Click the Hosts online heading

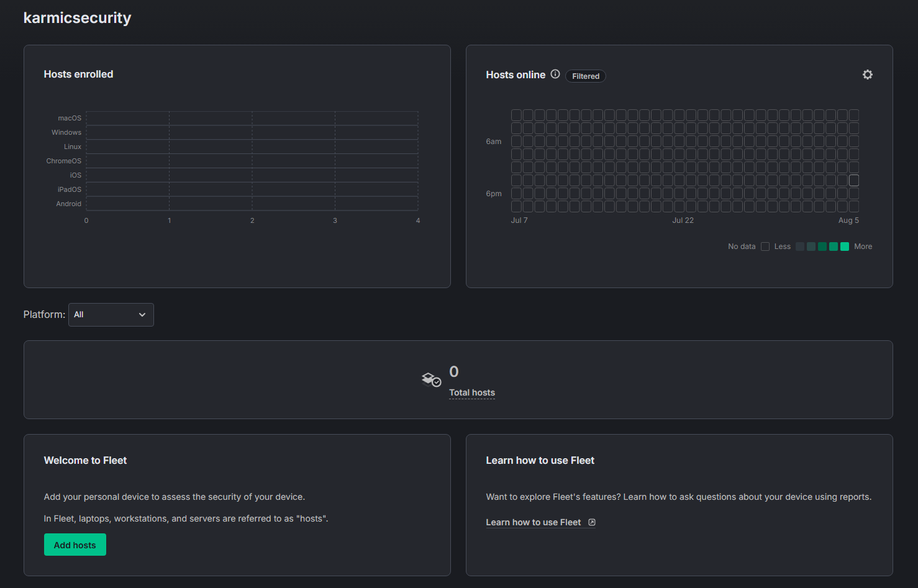[516, 75]
